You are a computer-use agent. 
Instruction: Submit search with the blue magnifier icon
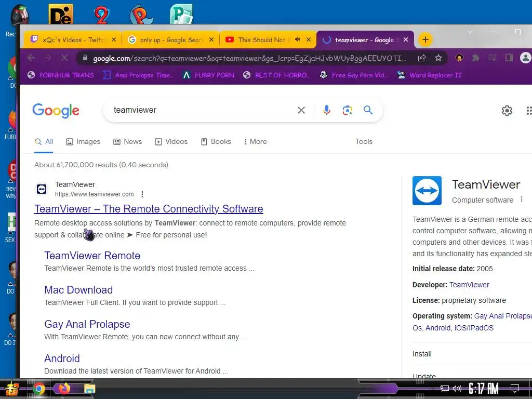click(x=368, y=110)
